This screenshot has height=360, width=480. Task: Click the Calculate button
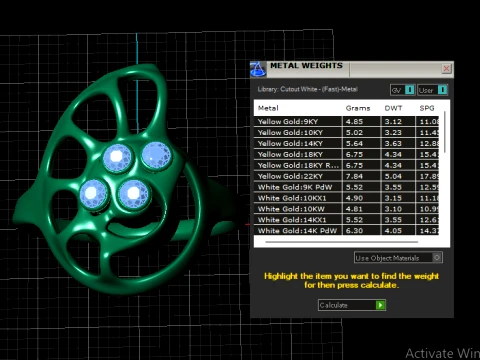352,305
